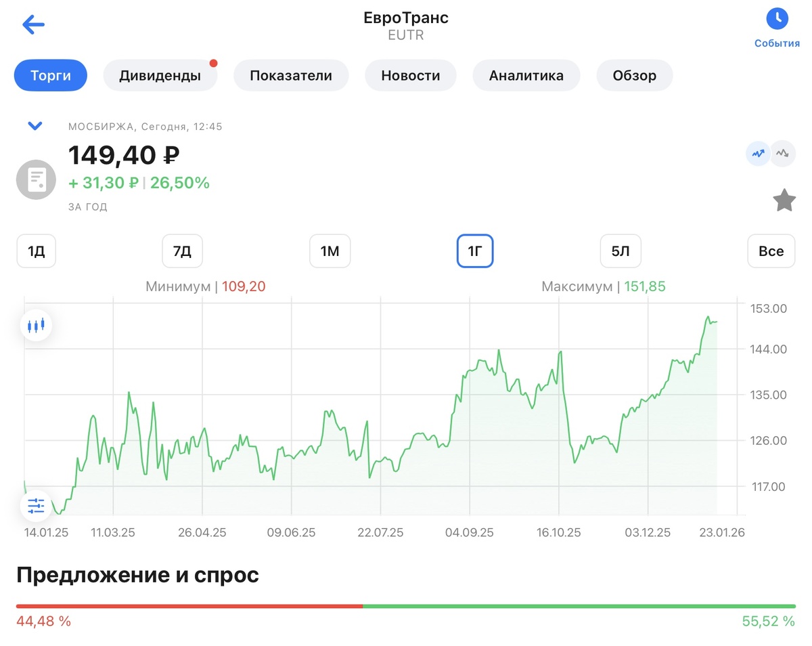Tap the green demand bar segment
This screenshot has width=812, height=646.
[579, 606]
